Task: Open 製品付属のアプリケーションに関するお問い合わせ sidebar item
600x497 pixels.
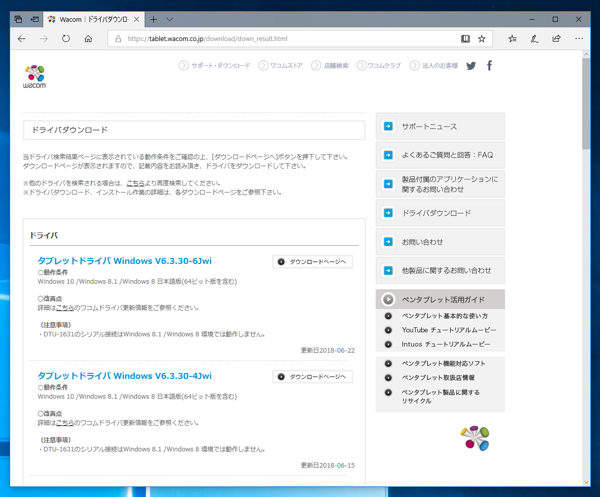Action: coord(440,184)
